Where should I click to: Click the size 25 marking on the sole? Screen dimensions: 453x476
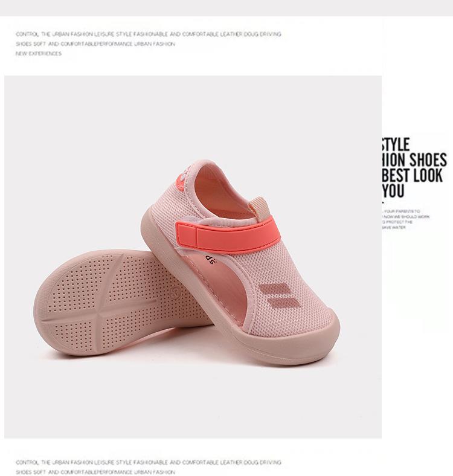tap(175, 291)
